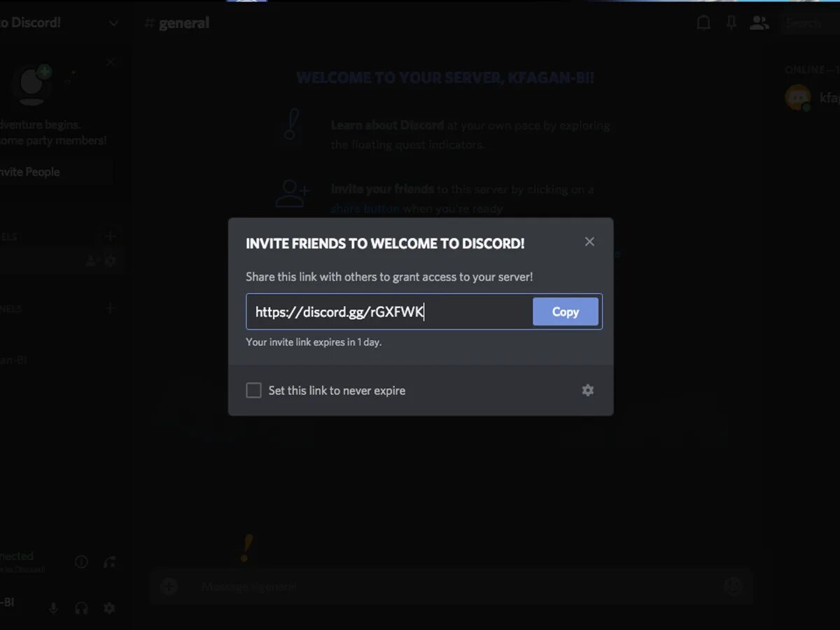Click the orange exclamation quest indicator
The width and height of the screenshot is (840, 630).
point(246,549)
